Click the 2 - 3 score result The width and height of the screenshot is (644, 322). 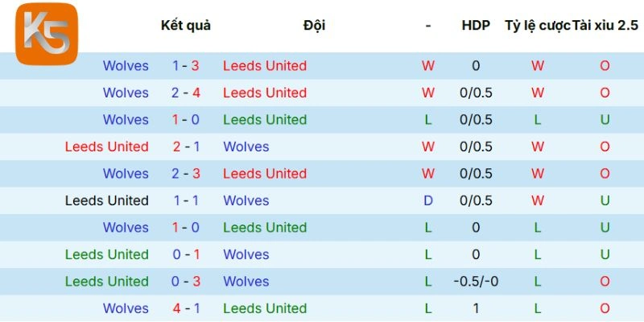186,174
